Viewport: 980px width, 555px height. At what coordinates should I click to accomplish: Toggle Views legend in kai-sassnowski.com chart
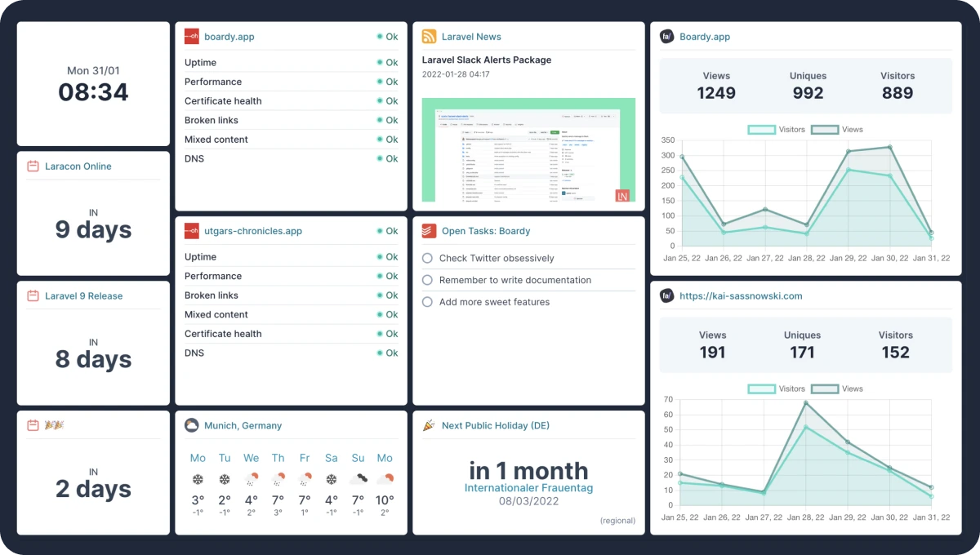pyautogui.click(x=837, y=389)
